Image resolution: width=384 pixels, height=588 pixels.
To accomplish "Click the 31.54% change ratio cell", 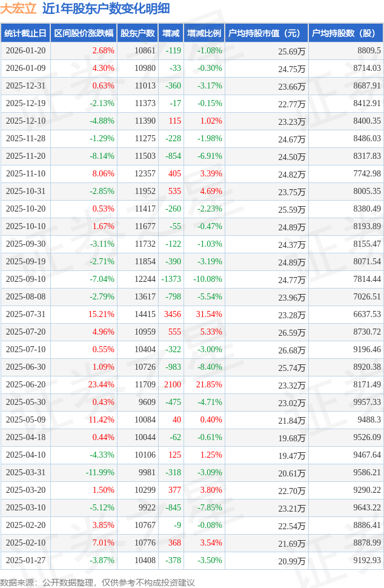I will click(x=210, y=315).
